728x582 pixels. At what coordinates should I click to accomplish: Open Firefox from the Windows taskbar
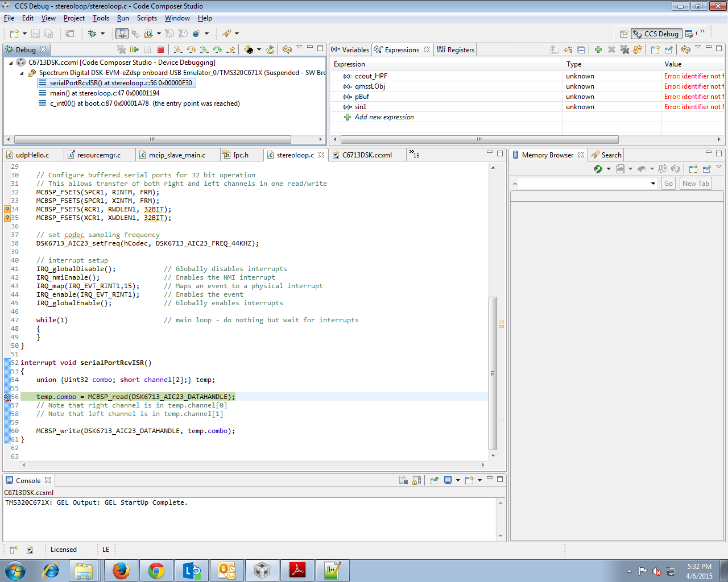(121, 570)
